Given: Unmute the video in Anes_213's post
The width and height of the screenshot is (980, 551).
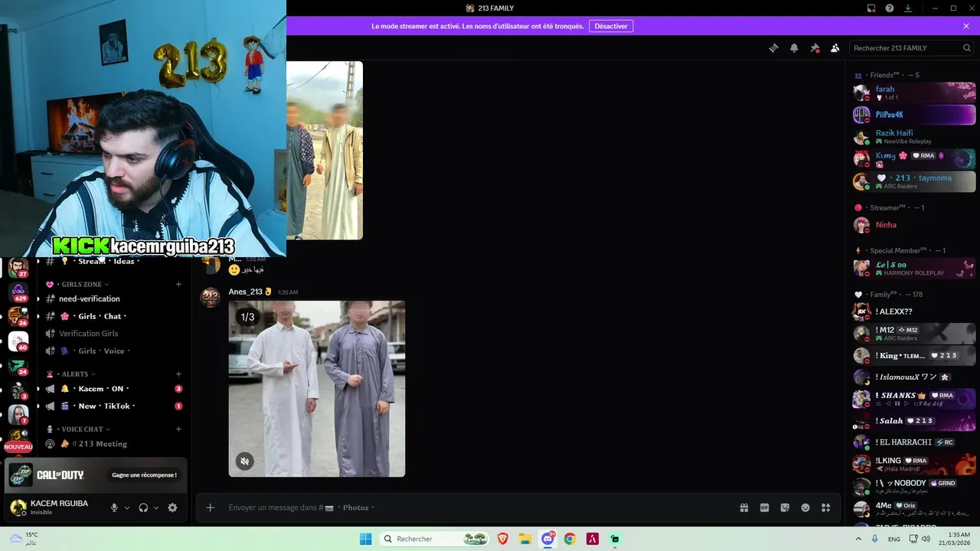Looking at the screenshot, I should pyautogui.click(x=244, y=461).
